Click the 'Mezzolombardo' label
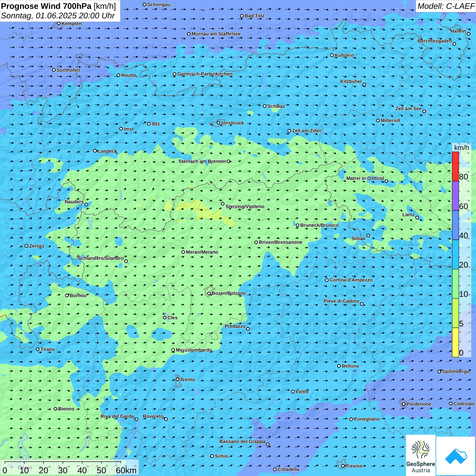The image size is (476, 476). coord(194,350)
